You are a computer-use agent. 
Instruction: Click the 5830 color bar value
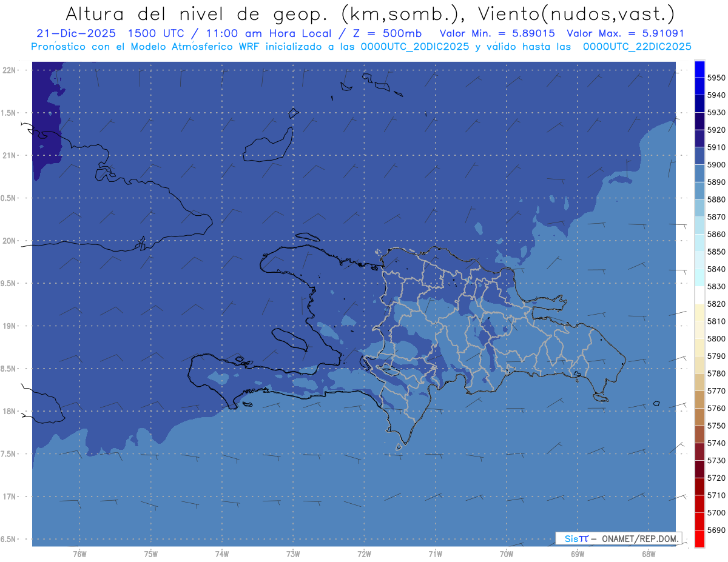(716, 286)
